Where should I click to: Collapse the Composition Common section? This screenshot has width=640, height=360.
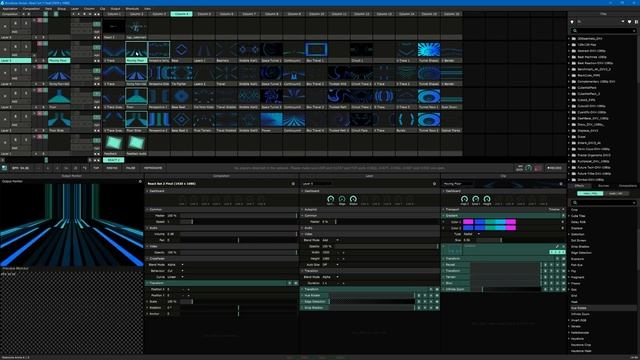[x=148, y=209]
